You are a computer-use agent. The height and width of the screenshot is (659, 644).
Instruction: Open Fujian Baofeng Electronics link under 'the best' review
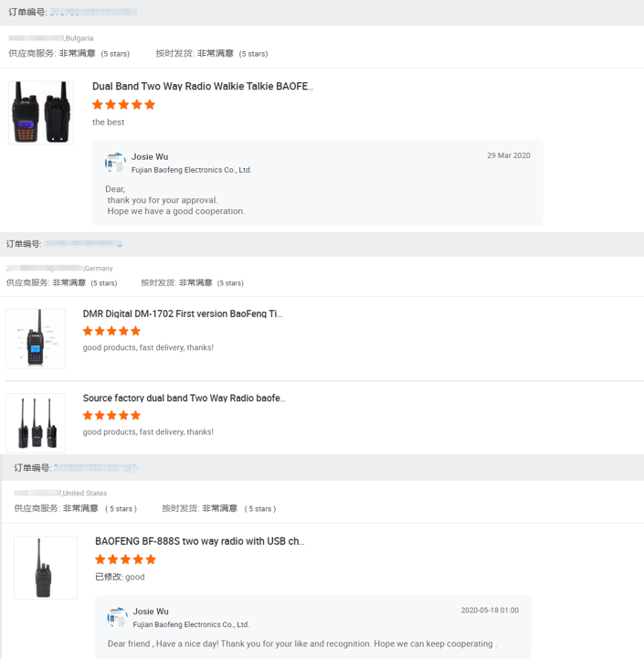[x=191, y=170]
